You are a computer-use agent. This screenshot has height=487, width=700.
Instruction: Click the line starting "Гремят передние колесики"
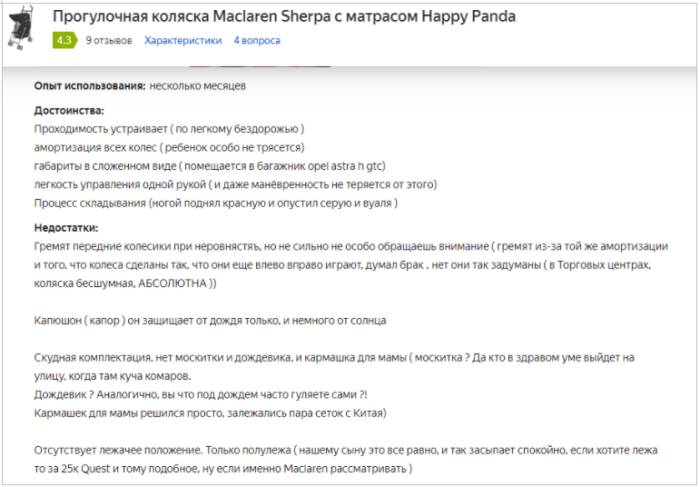coord(350,246)
